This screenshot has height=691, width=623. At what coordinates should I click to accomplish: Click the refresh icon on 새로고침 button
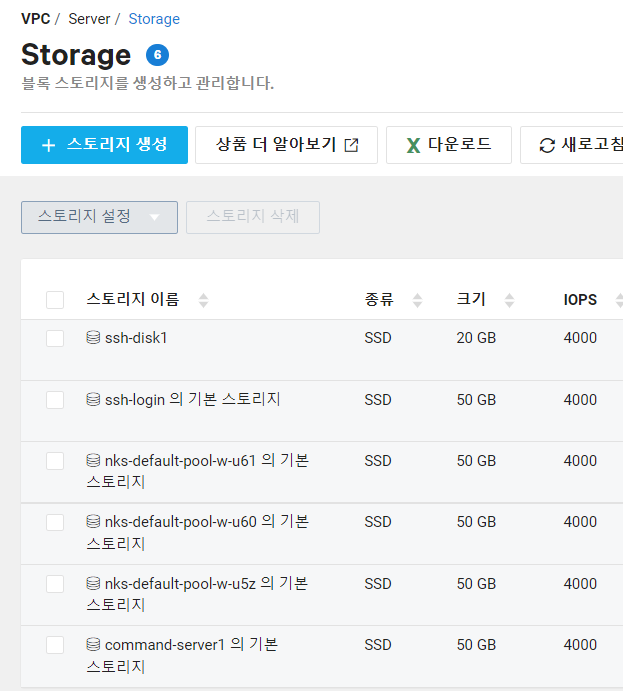point(547,145)
